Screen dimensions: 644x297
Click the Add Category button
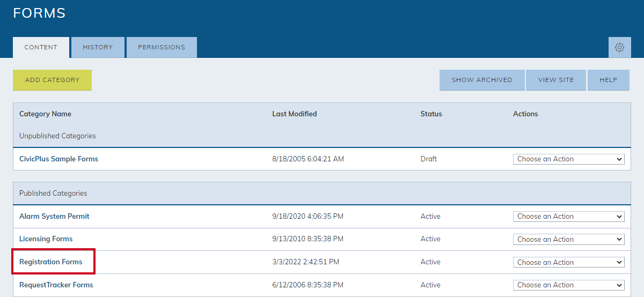[x=52, y=80]
